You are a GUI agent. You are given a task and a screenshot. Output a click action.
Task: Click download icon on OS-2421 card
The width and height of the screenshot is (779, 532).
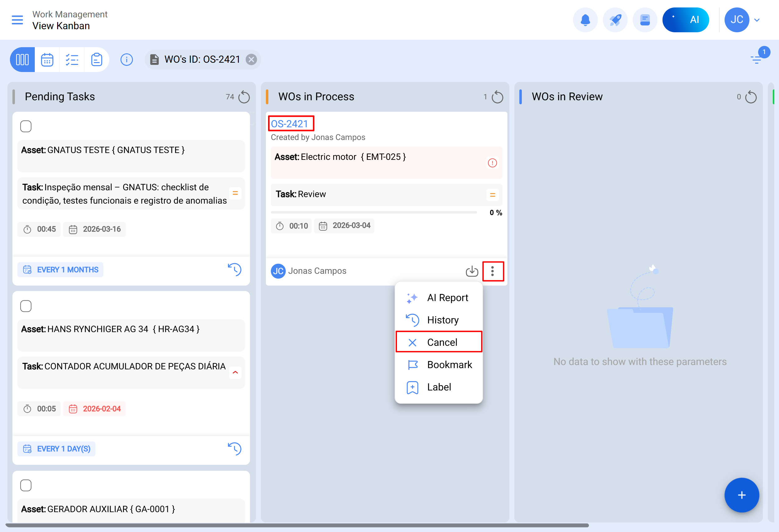471,271
